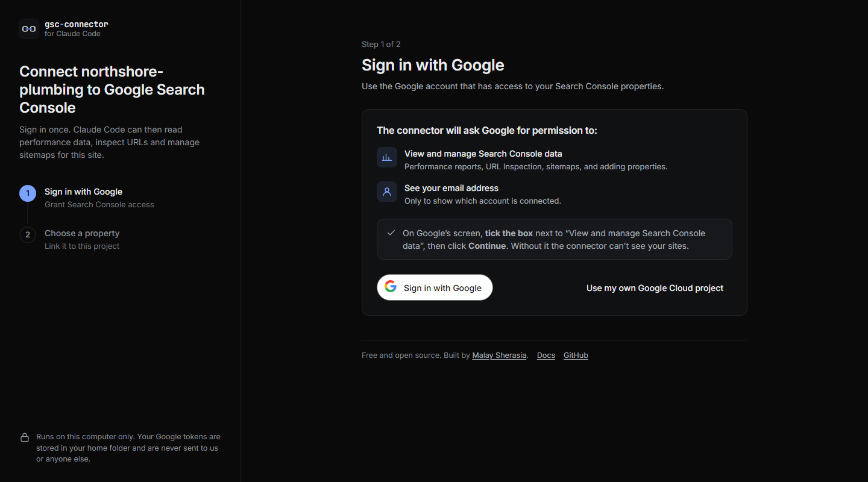Click Grant Search Console access text
The height and width of the screenshot is (482, 868).
[x=99, y=204]
